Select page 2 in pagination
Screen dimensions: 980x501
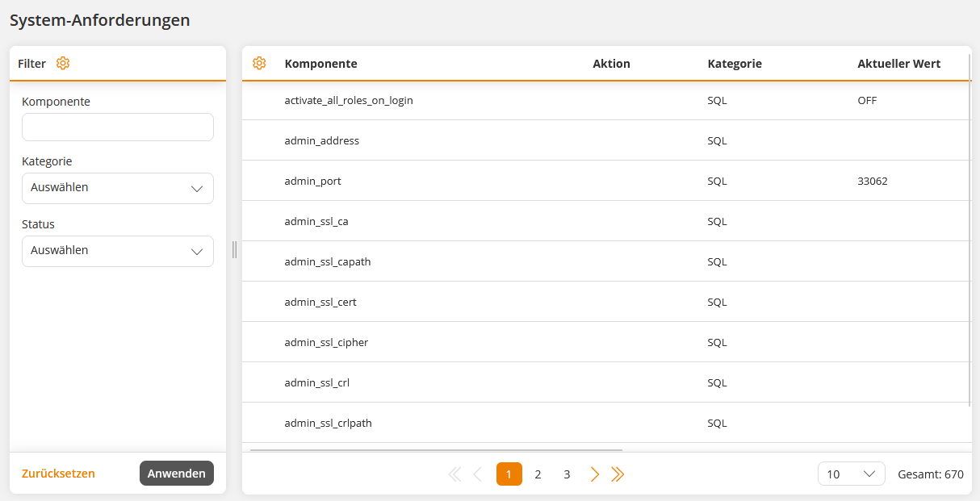click(538, 474)
